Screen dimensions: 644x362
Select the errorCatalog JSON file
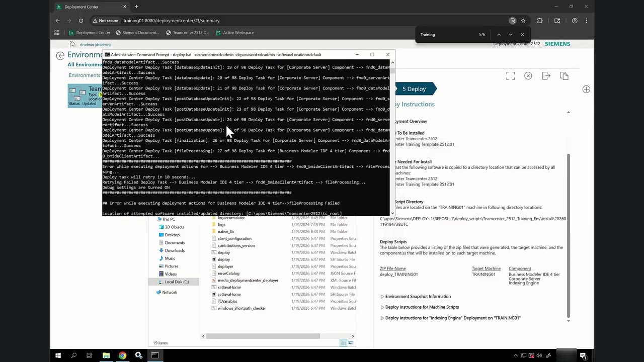(228, 274)
